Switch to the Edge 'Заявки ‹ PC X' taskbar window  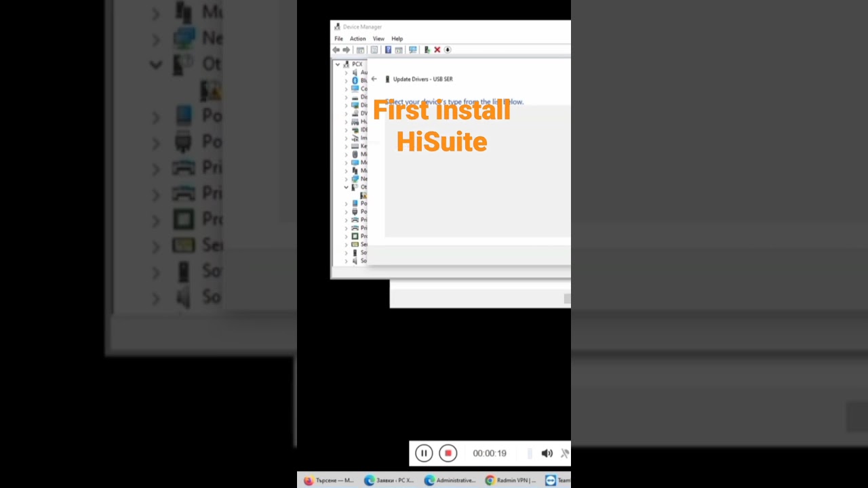click(x=389, y=481)
